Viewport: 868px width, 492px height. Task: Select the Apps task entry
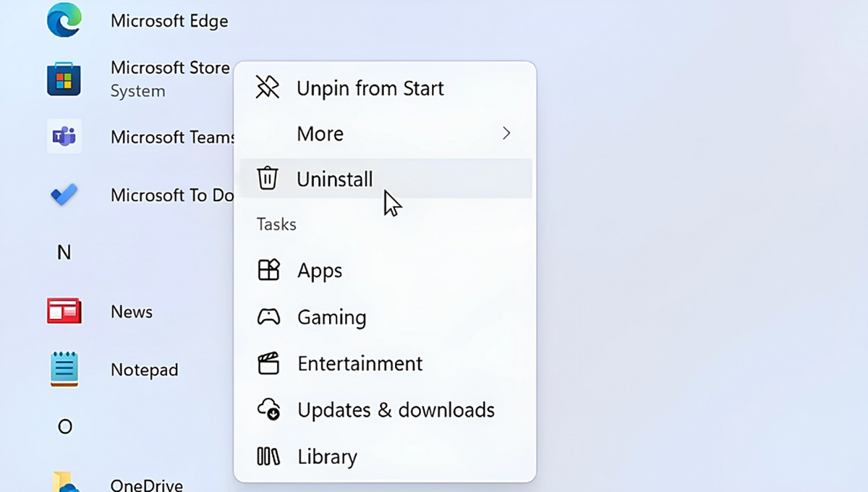tap(386, 271)
